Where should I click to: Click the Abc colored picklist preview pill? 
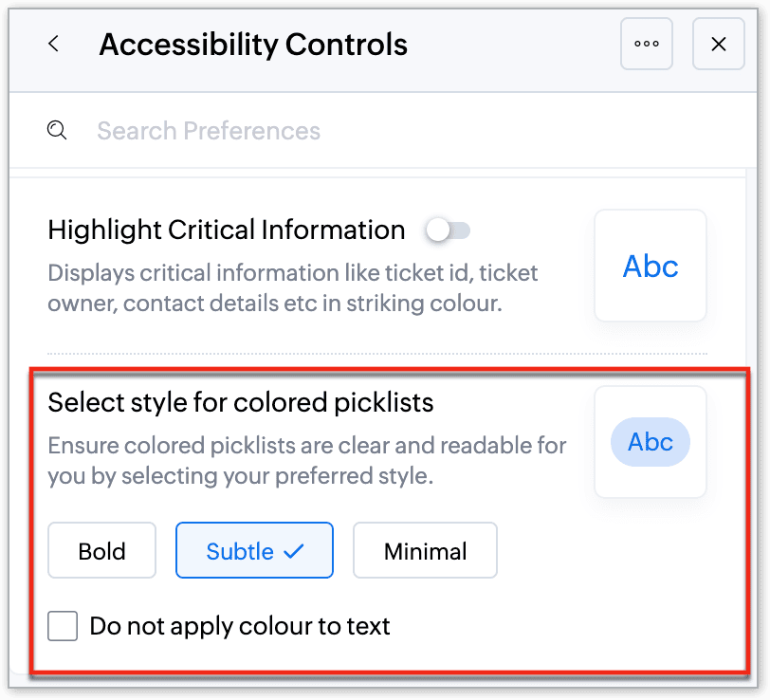(x=651, y=442)
